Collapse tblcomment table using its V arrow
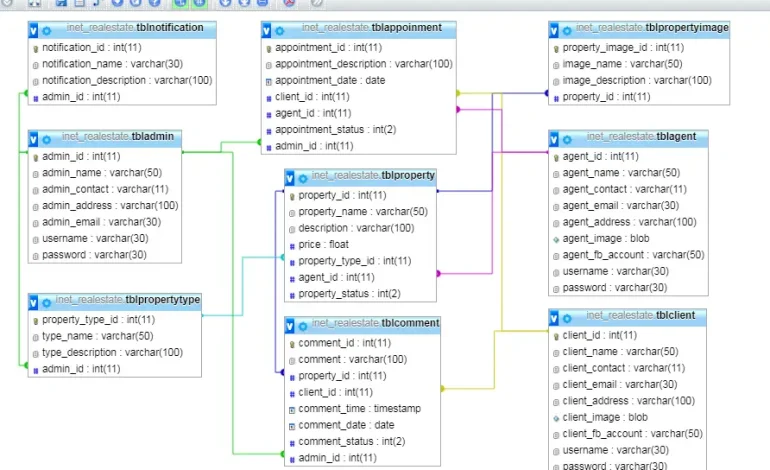The image size is (770, 470). click(x=289, y=326)
